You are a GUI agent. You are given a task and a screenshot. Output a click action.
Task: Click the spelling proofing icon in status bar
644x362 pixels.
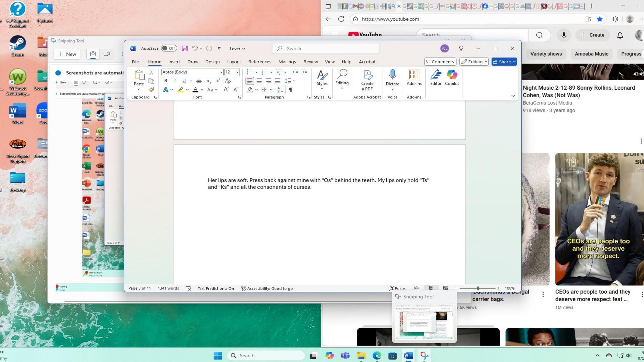188,288
